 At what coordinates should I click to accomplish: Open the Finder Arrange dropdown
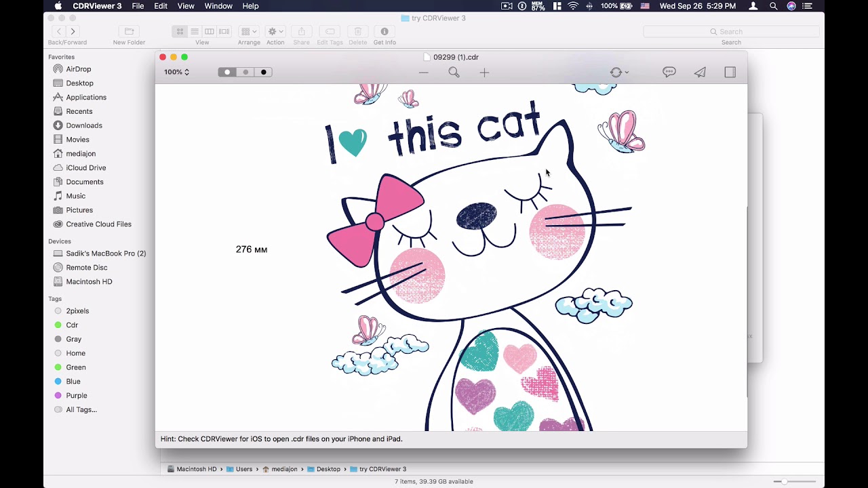click(x=249, y=32)
